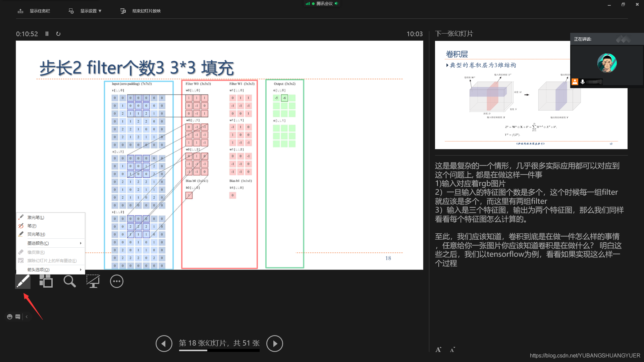Select Laser pointer (激光笔) from menu
Viewport: 644px width, 362px height.
[x=36, y=217]
